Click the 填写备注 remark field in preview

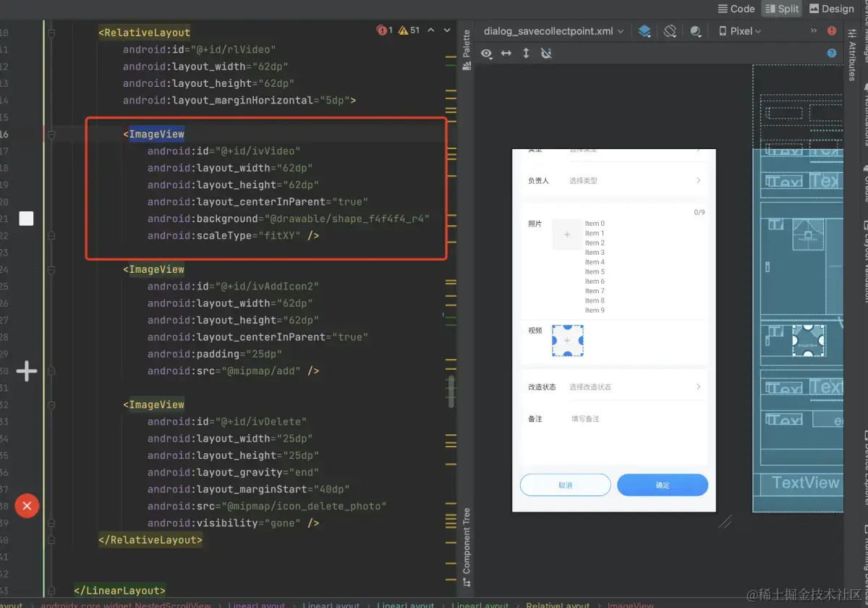(x=585, y=419)
